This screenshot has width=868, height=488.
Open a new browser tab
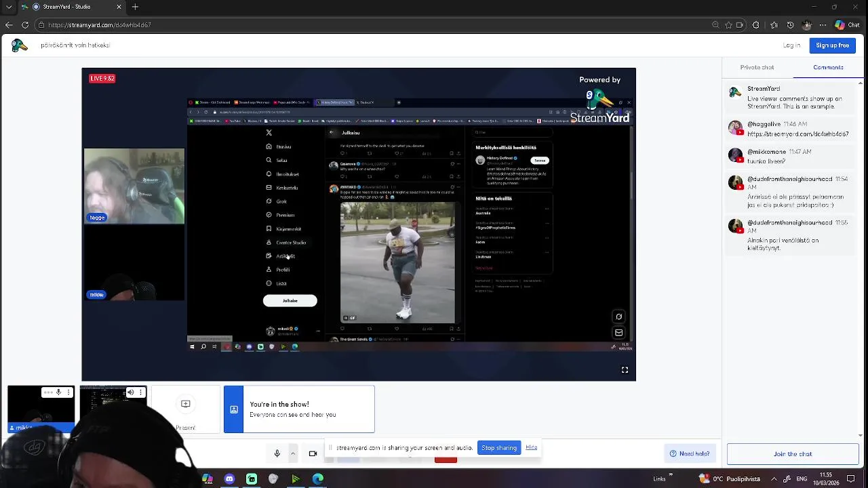coord(135,7)
